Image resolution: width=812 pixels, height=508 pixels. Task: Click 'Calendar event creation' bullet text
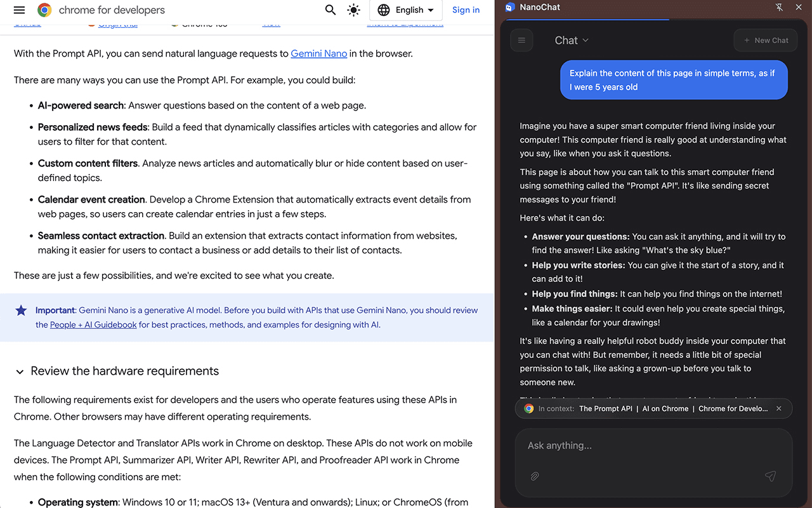click(x=91, y=199)
